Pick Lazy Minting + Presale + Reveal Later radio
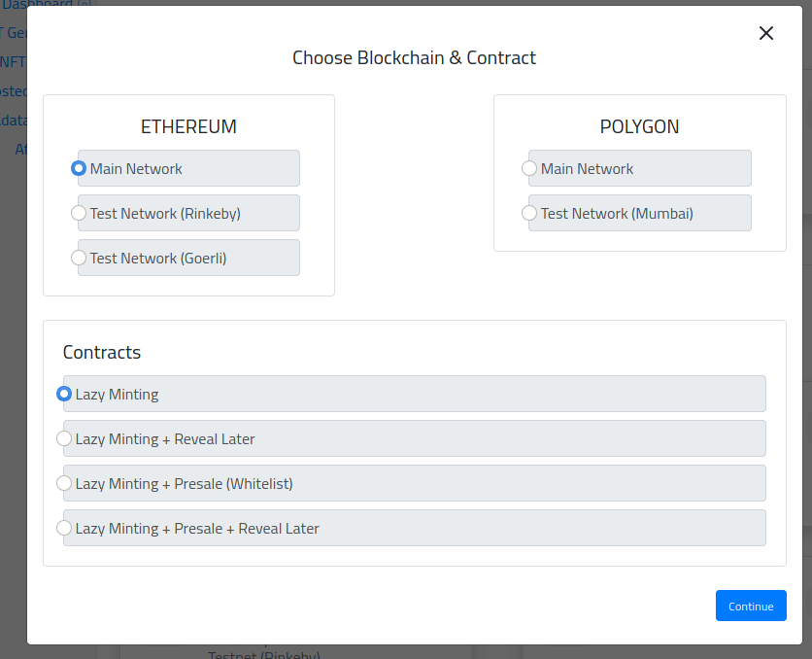This screenshot has width=812, height=659. coord(64,528)
